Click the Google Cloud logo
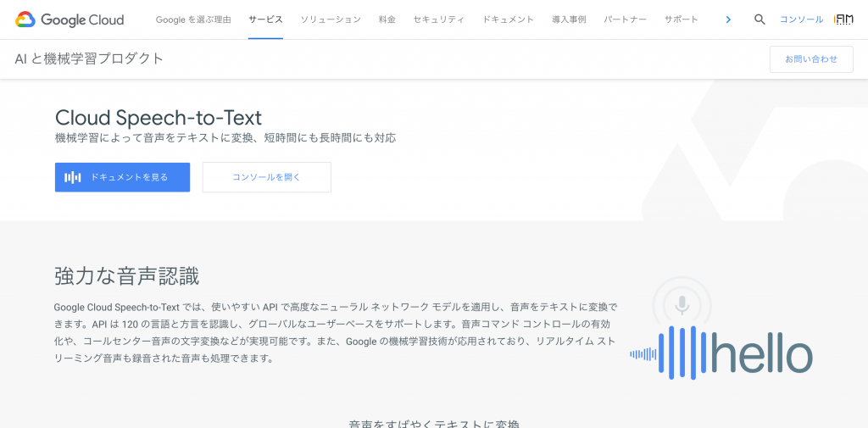868x428 pixels. (x=70, y=20)
